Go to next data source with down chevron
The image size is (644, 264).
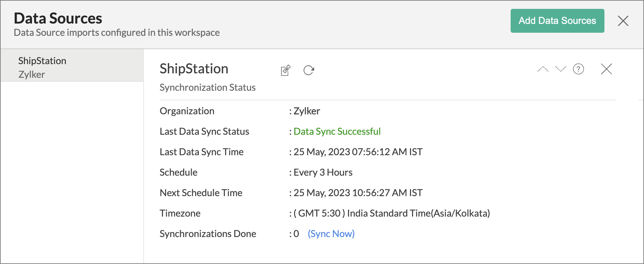(561, 69)
